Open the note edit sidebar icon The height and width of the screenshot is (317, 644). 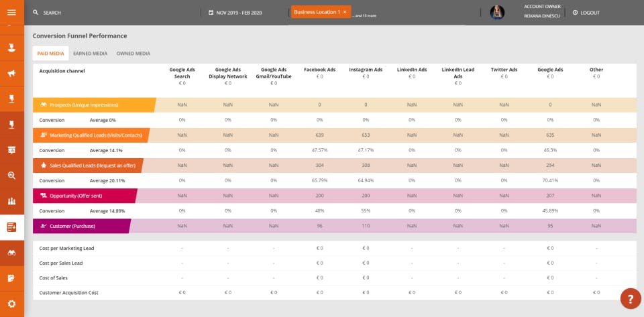(11, 278)
